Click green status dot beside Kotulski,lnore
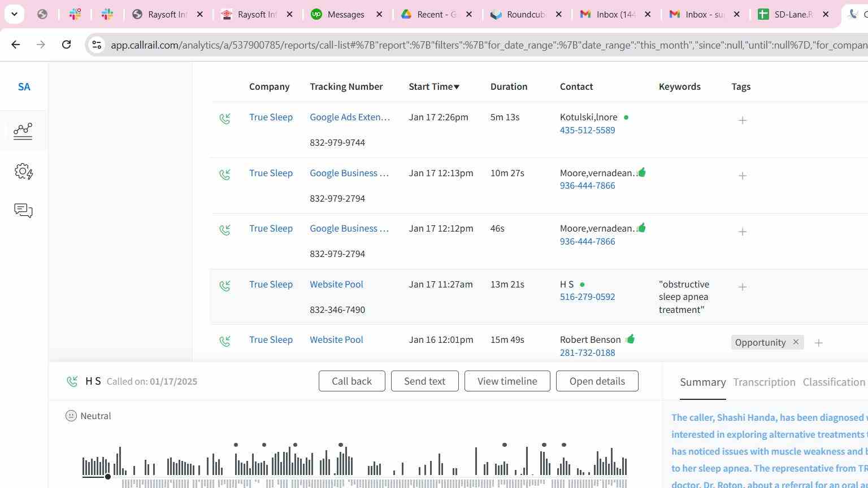Image resolution: width=868 pixels, height=488 pixels. coord(626,117)
